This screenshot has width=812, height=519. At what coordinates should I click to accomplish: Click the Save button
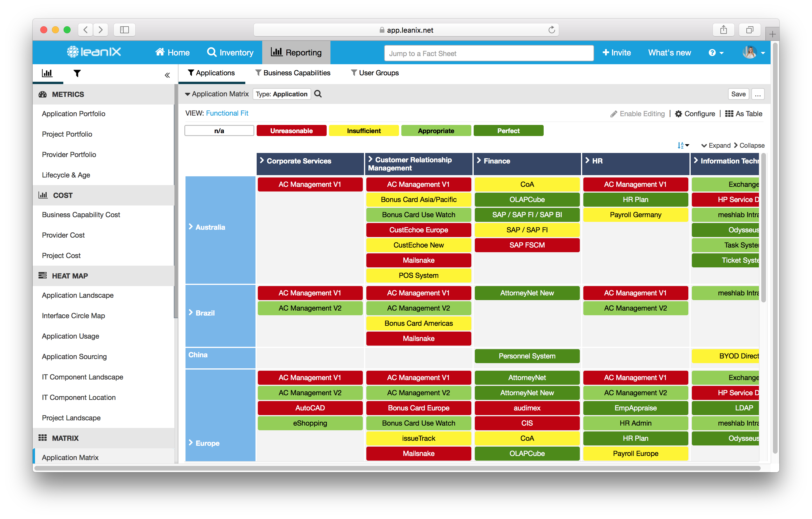[x=738, y=94]
